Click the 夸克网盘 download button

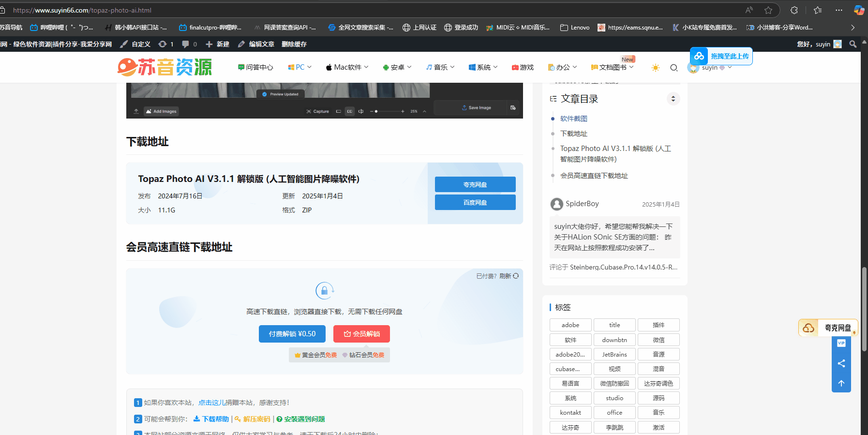click(475, 184)
